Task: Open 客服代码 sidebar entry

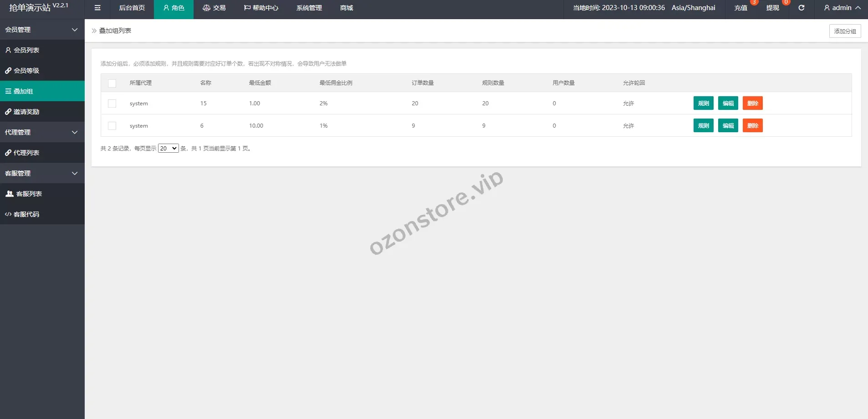Action: tap(26, 214)
